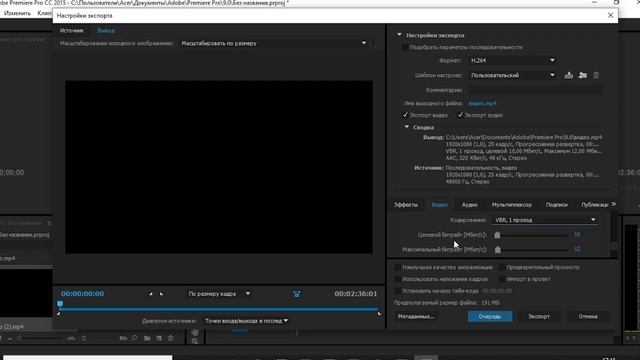Close the Export Settings dialog
This screenshot has width=640, height=360.
(611, 16)
